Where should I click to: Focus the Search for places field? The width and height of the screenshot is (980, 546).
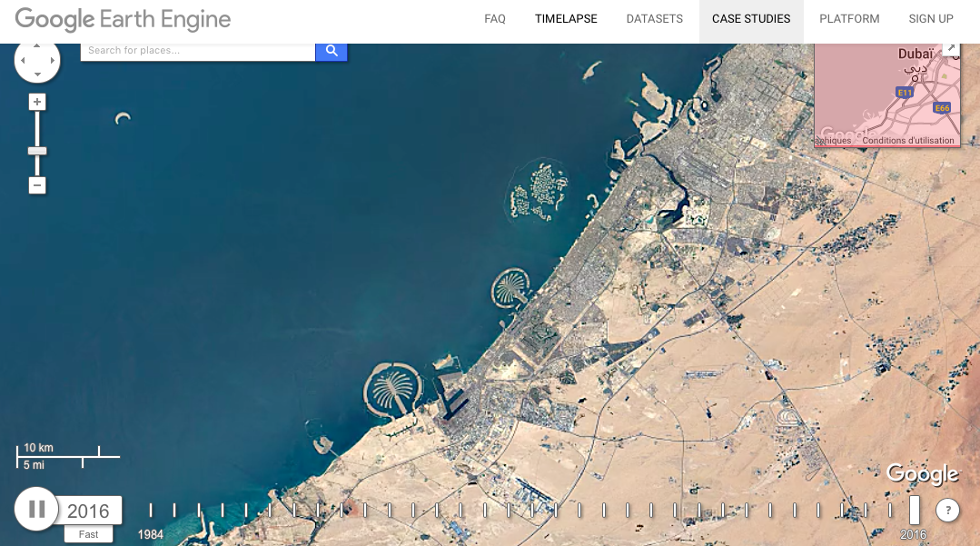click(197, 51)
